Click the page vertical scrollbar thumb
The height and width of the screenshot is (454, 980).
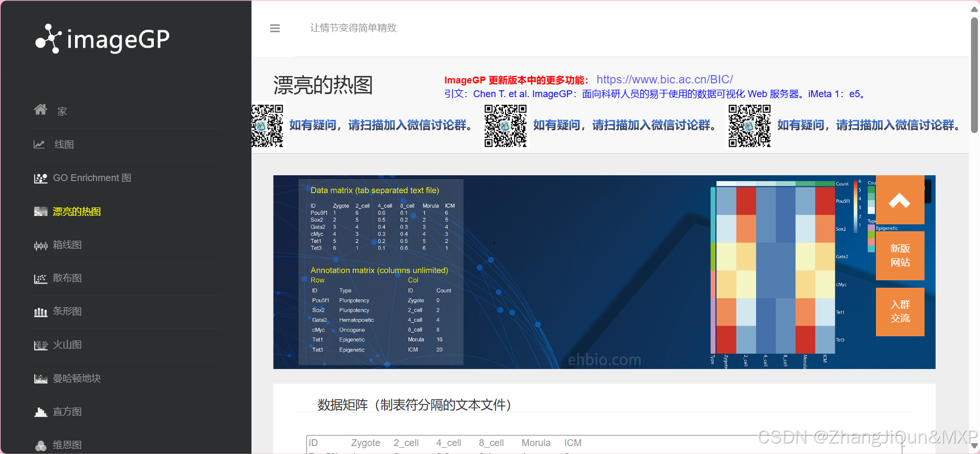click(x=975, y=75)
